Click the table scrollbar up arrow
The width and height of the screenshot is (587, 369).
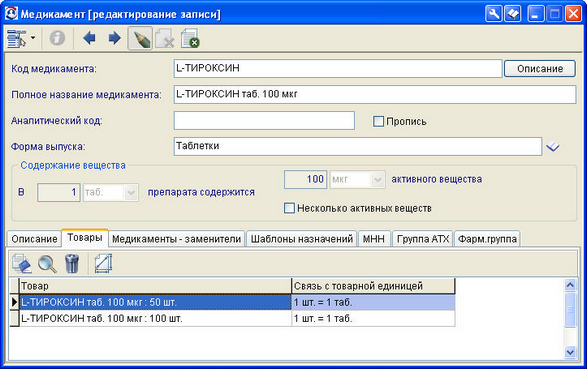click(x=570, y=286)
